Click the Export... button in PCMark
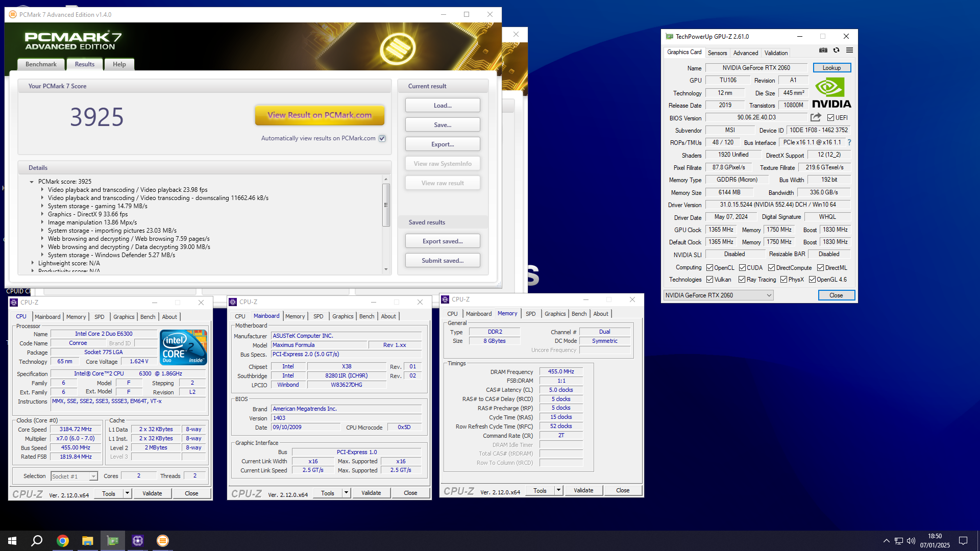This screenshot has width=980, height=551. [x=443, y=144]
